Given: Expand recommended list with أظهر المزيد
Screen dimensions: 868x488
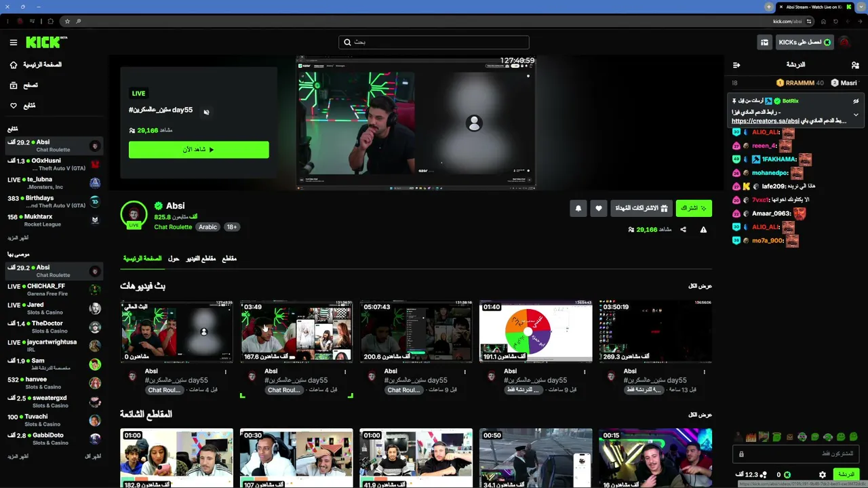Looking at the screenshot, I should [18, 456].
